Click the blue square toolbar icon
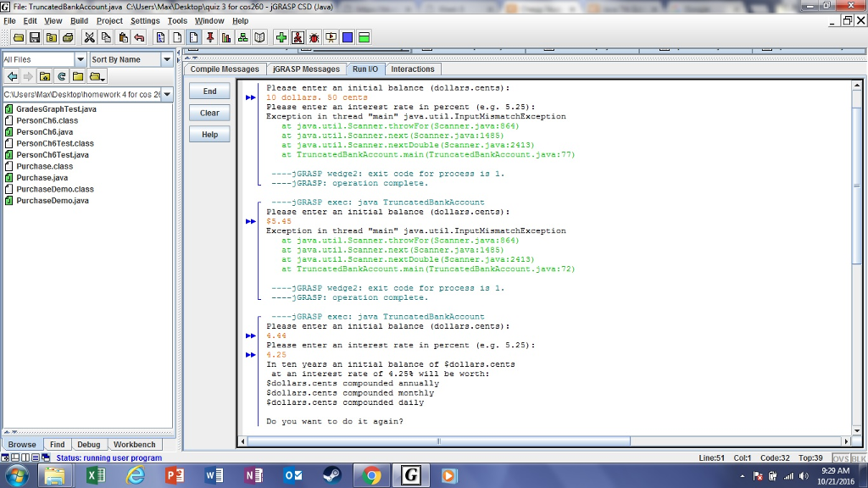 pyautogui.click(x=348, y=37)
